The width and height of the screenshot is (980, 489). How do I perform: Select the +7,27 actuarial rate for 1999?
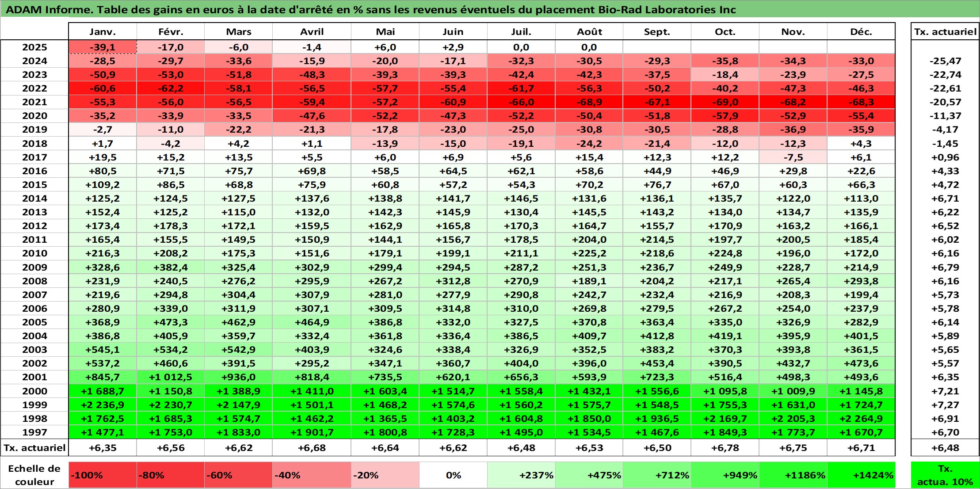tap(945, 405)
